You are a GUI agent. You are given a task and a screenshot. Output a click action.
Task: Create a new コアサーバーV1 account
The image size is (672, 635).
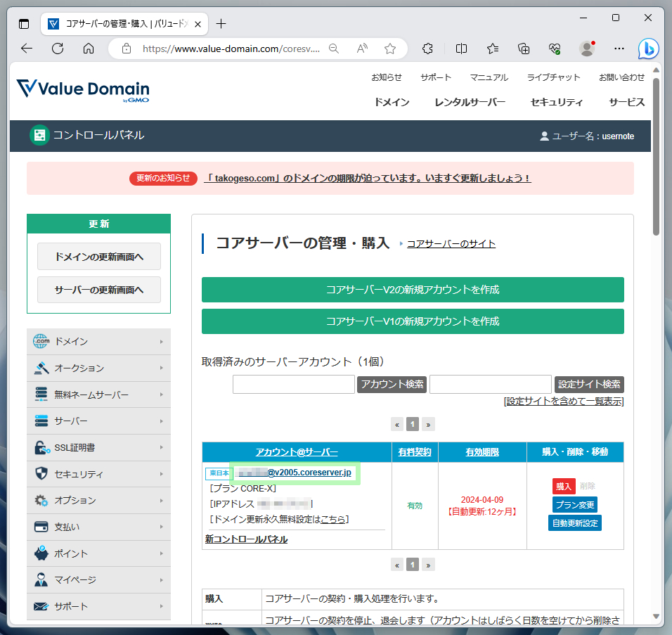click(413, 321)
